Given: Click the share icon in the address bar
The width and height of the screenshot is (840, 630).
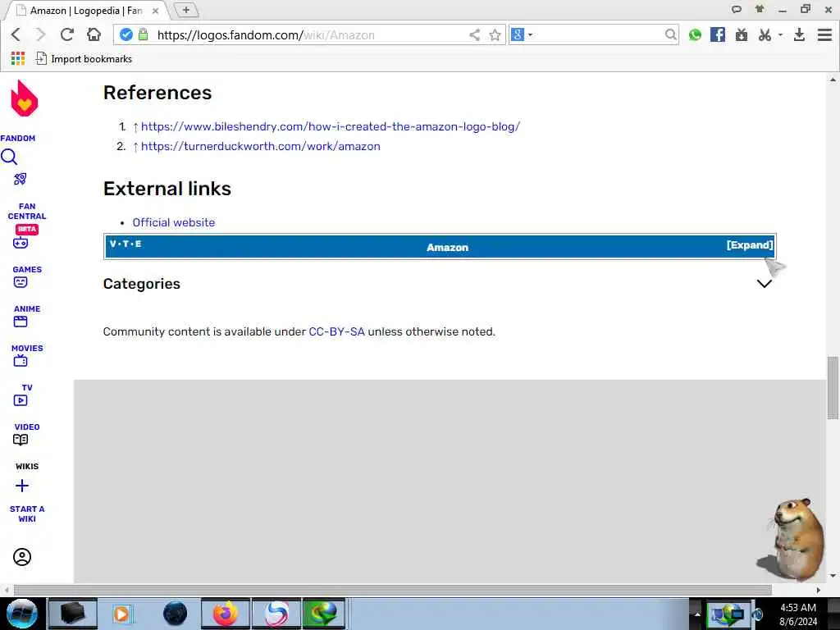Looking at the screenshot, I should (x=475, y=34).
